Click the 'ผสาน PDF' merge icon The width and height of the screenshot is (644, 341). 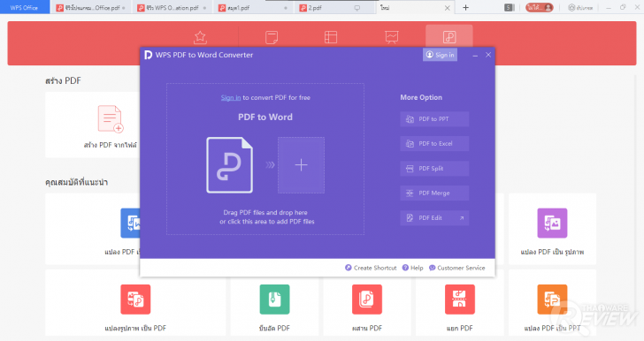tap(367, 299)
